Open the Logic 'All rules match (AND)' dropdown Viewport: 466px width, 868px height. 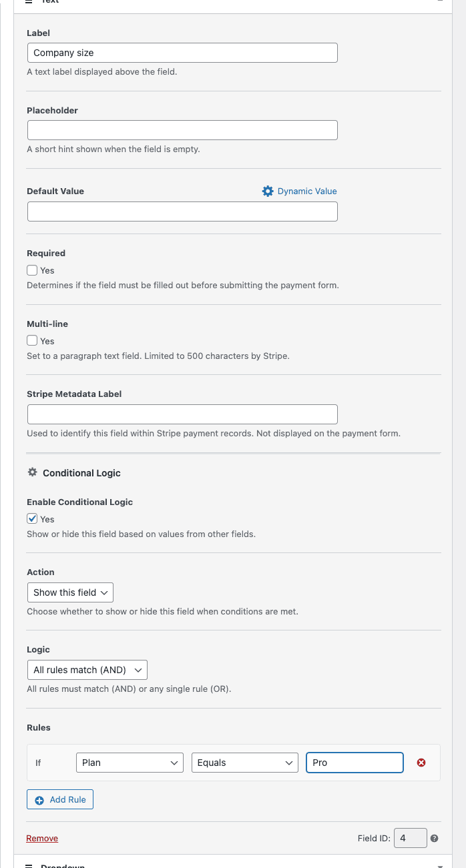(87, 670)
